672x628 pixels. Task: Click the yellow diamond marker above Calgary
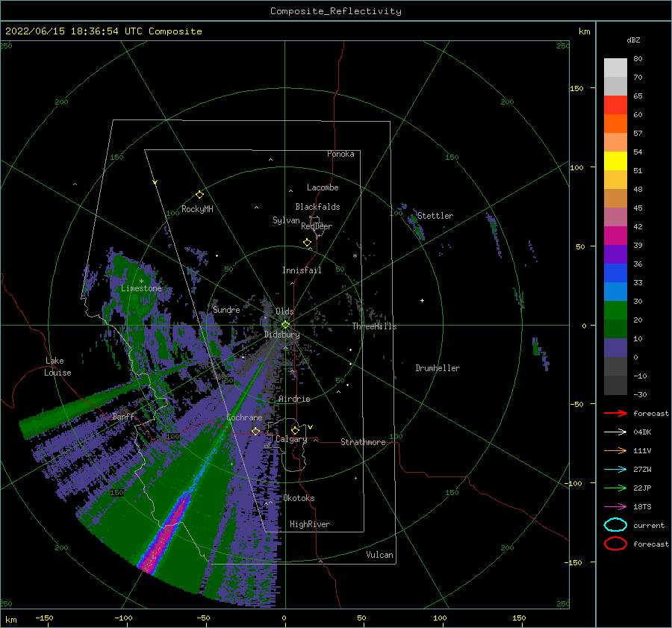295,430
